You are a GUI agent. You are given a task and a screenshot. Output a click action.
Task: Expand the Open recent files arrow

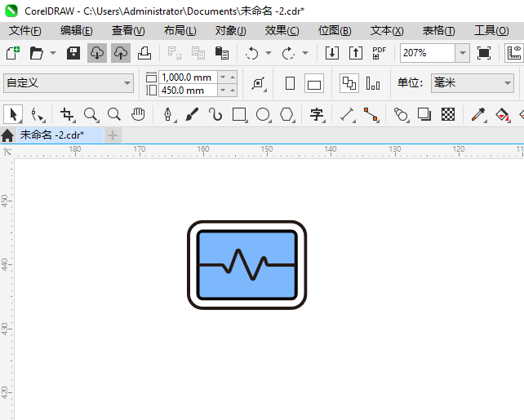(x=53, y=53)
